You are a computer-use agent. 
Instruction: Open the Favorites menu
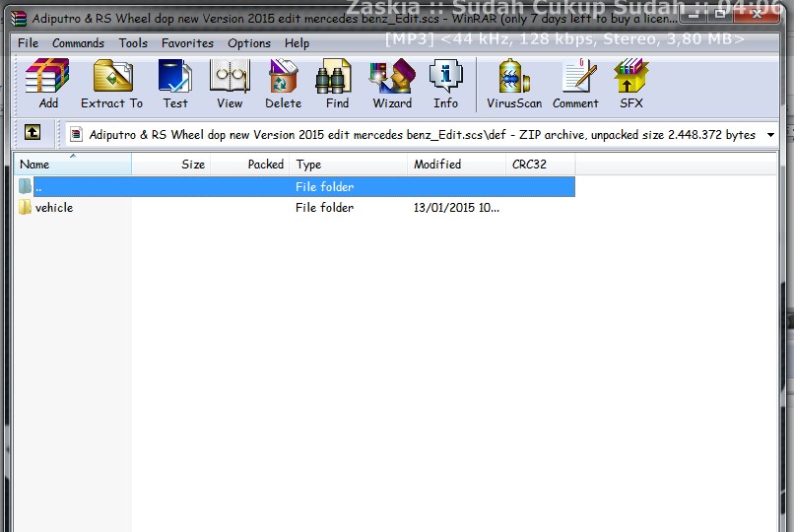click(x=187, y=43)
